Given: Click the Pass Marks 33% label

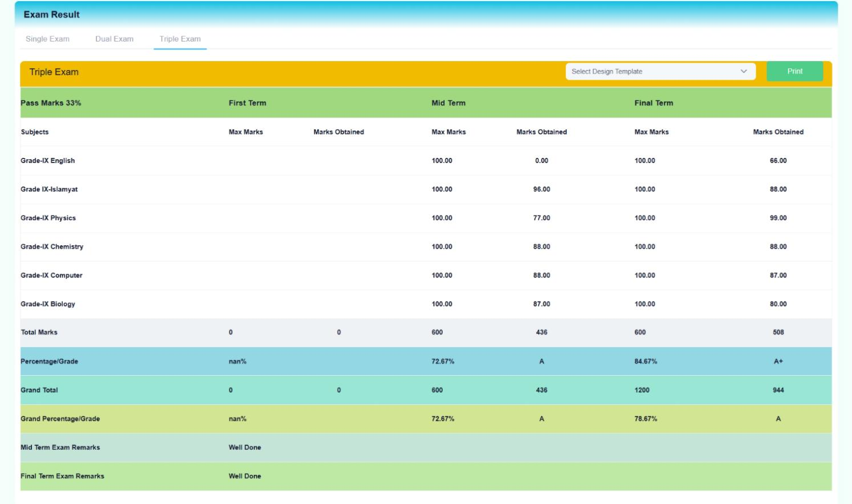Looking at the screenshot, I should (51, 103).
